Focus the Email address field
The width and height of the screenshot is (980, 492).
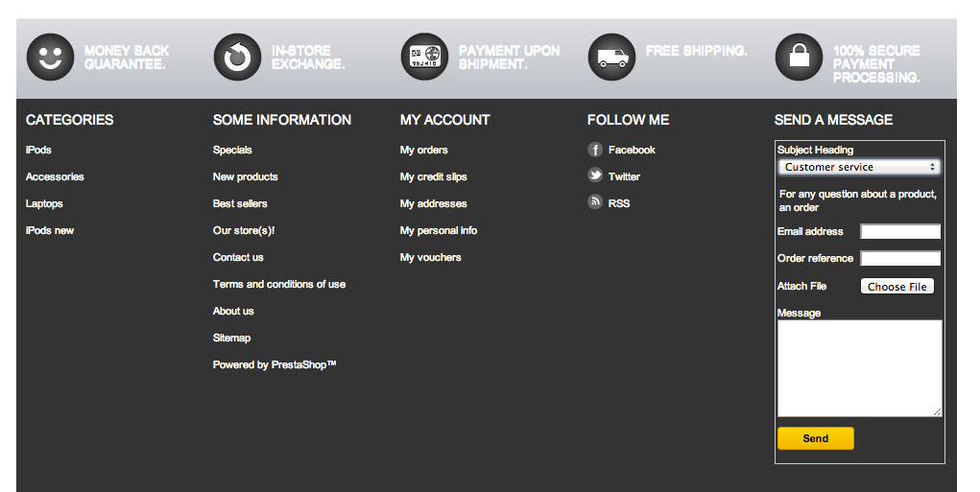point(900,232)
